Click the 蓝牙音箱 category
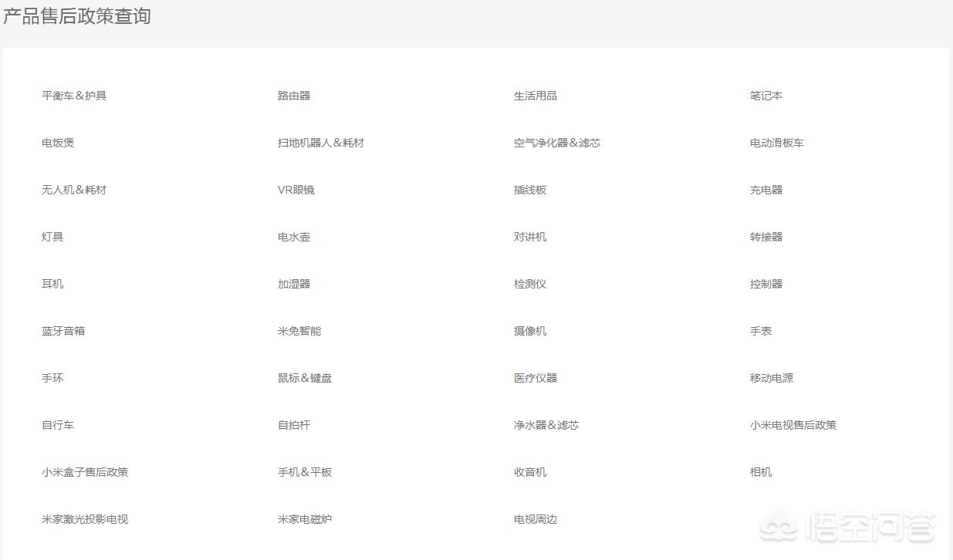953x560 pixels. 63,331
